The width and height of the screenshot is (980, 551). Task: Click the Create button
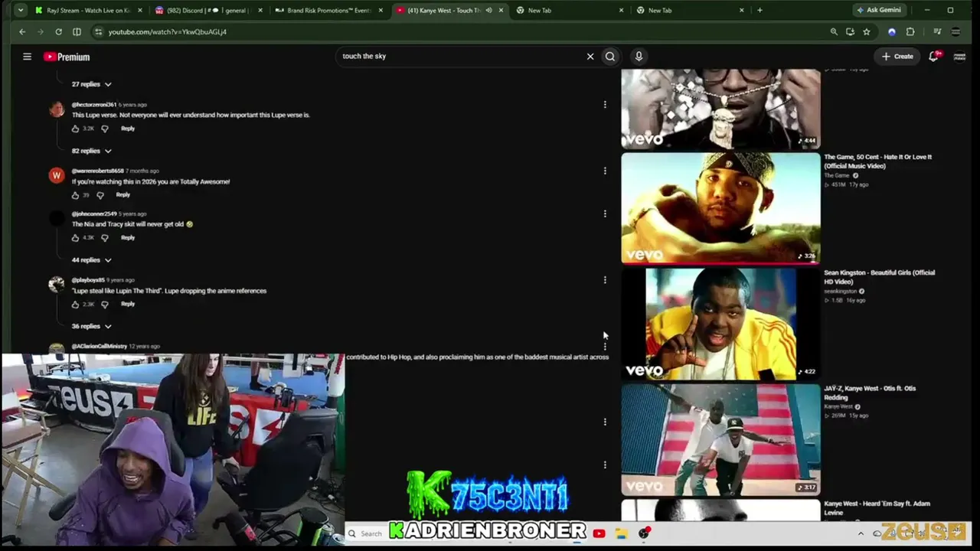[897, 57]
